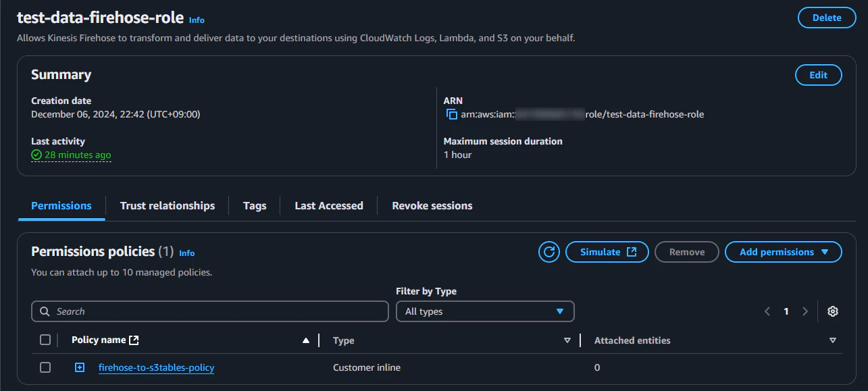This screenshot has height=391, width=868.
Task: Tick the firehose-to-s3tables-policy row checkbox
Action: (45, 367)
